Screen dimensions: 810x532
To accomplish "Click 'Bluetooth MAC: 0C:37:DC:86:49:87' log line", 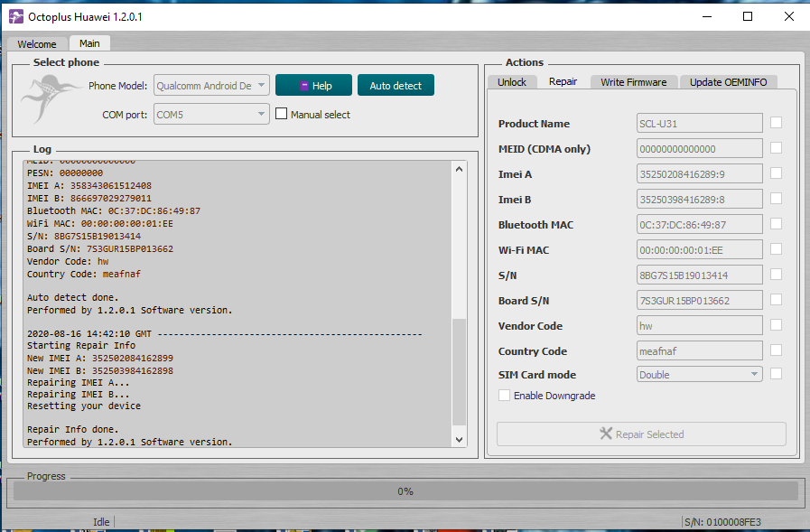I will coord(114,210).
